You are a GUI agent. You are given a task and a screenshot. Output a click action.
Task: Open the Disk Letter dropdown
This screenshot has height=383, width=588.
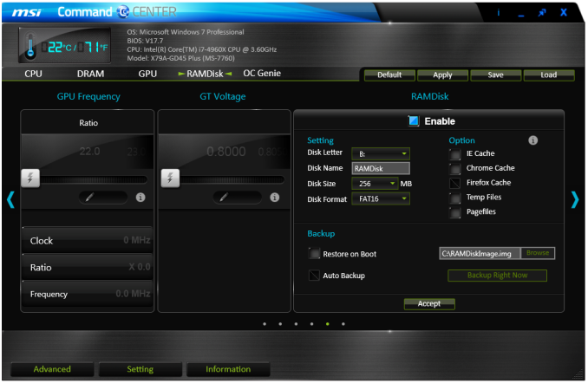click(x=381, y=153)
